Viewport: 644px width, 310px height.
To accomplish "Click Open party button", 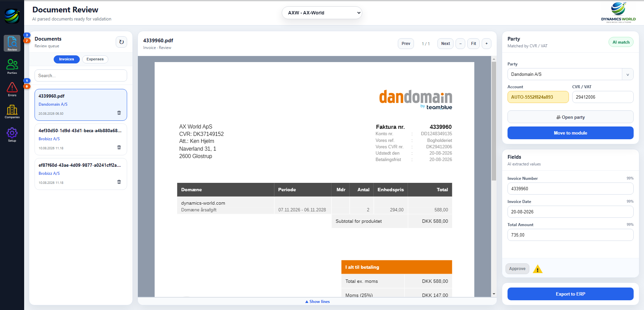I will tap(570, 117).
